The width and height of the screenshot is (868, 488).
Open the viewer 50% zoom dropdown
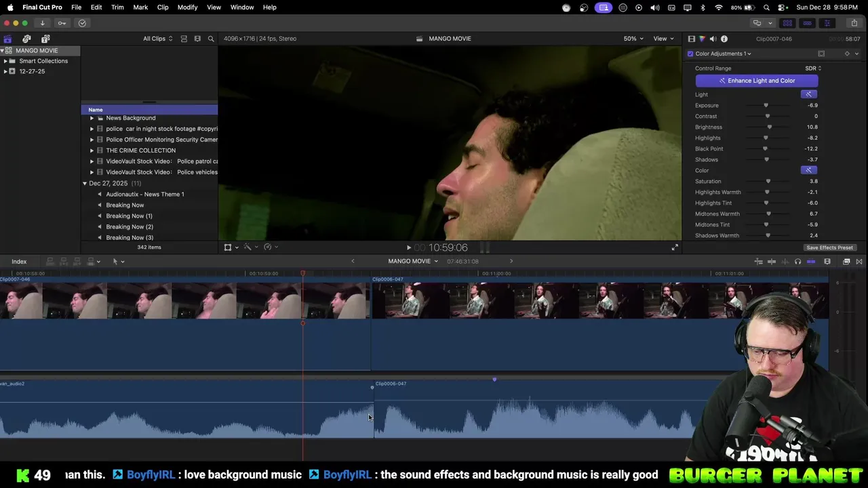click(633, 39)
